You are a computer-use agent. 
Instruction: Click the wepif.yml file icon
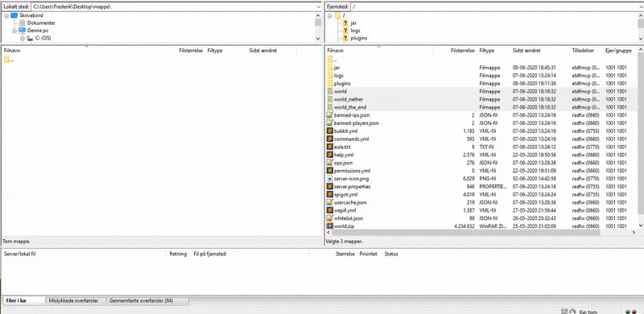[329, 210]
